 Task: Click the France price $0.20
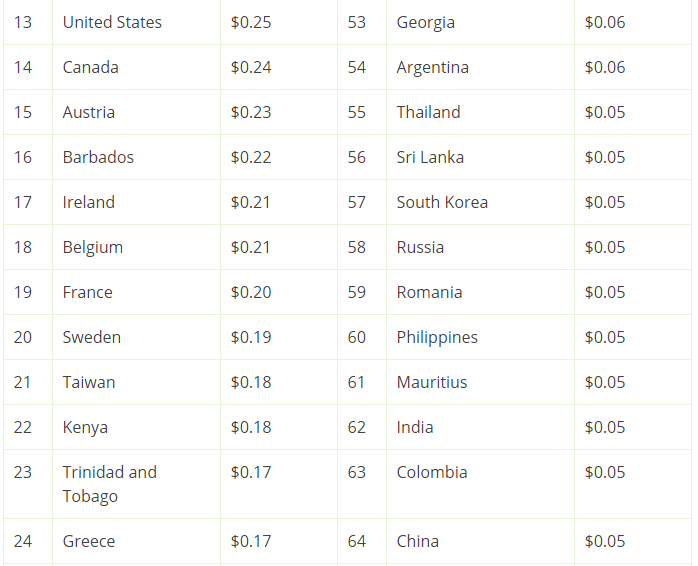251,292
